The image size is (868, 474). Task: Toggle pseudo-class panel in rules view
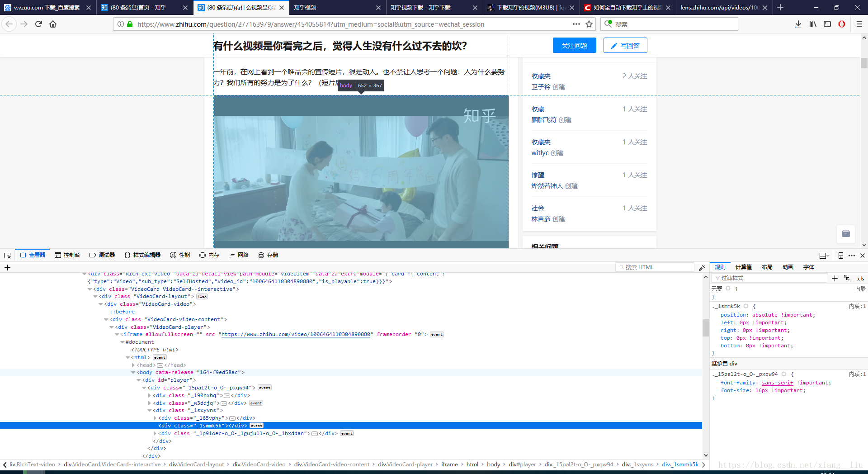(848, 278)
